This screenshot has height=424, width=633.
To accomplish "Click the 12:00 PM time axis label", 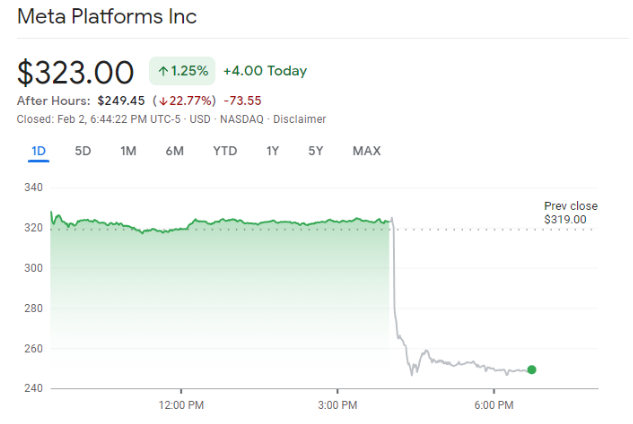I will coord(181,405).
